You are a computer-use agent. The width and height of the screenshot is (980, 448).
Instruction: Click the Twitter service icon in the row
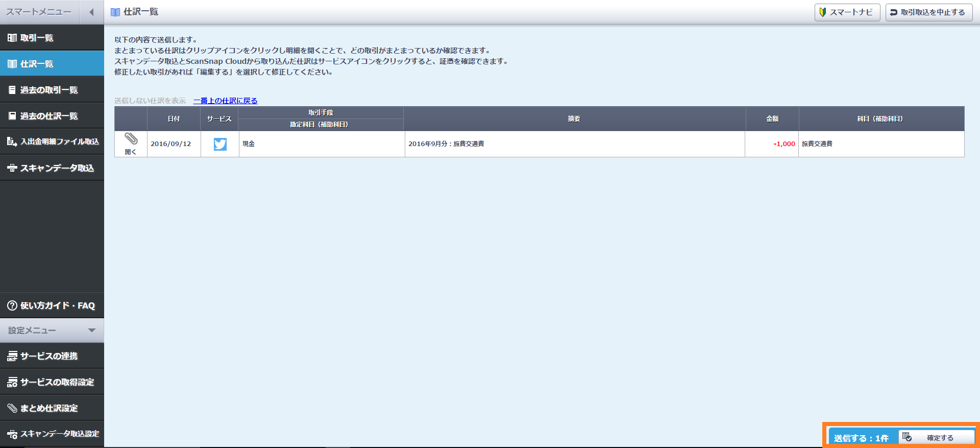coord(220,144)
